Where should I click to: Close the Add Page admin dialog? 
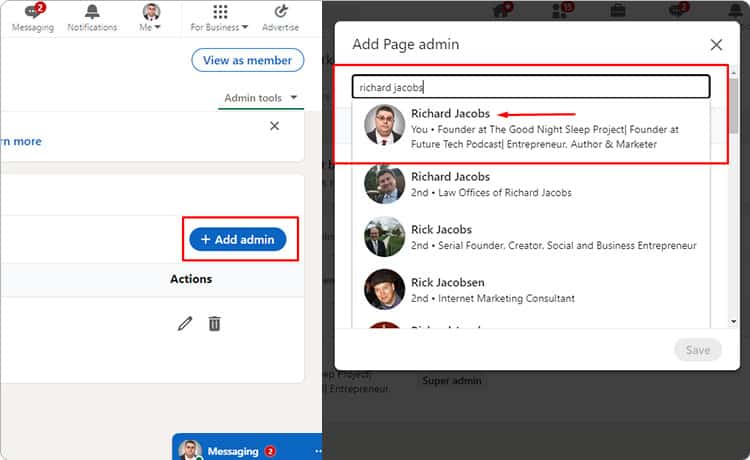tap(716, 45)
